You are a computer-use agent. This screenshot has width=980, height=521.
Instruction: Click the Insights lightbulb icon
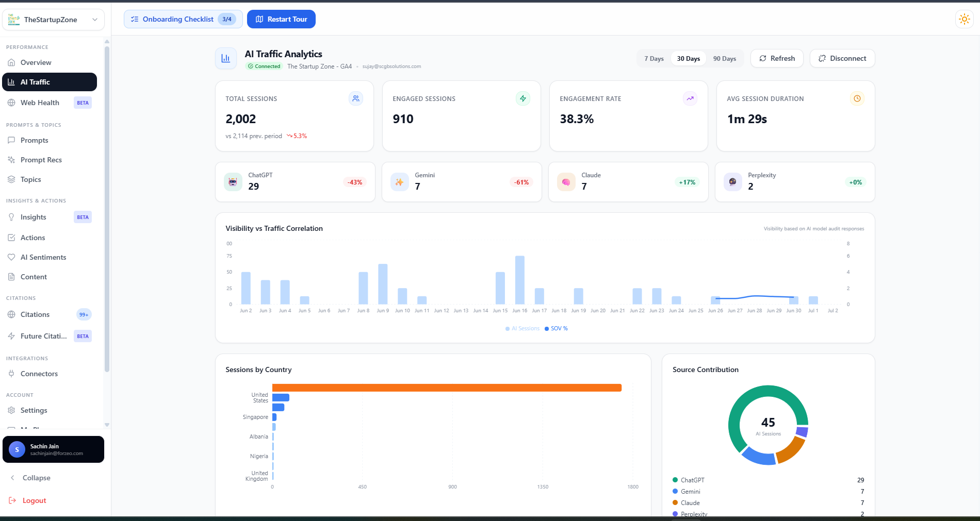click(x=11, y=217)
